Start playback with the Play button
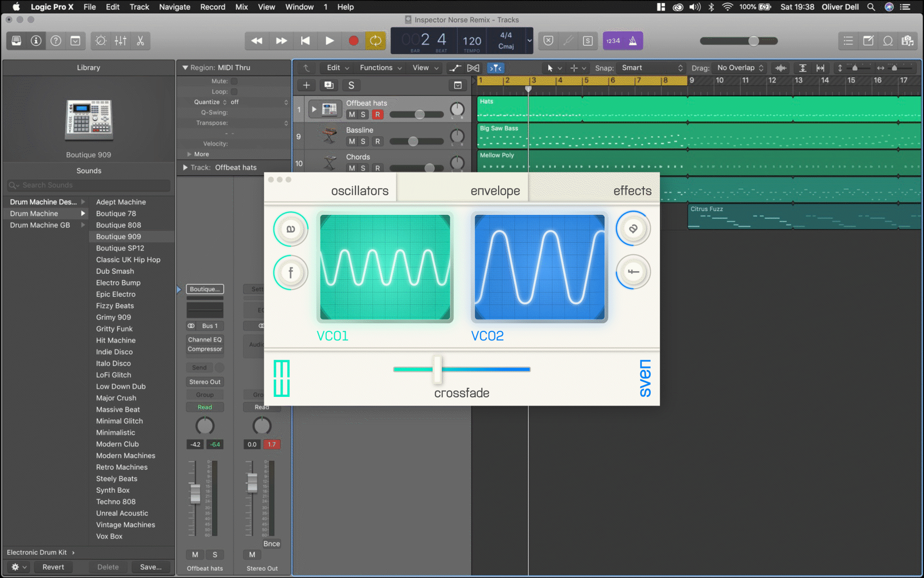 pos(329,41)
